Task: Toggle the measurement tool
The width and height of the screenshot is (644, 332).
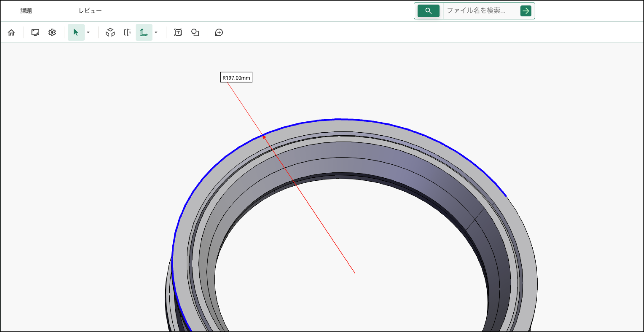Action: 144,33
